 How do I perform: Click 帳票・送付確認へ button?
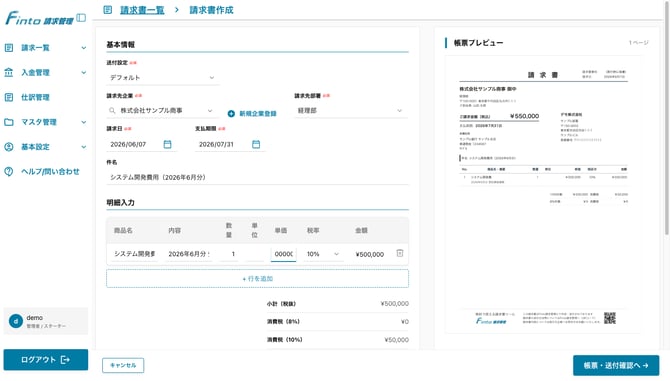[616, 366]
